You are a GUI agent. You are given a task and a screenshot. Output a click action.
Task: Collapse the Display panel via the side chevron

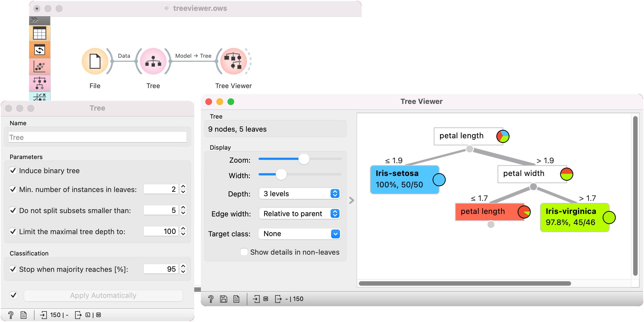tap(351, 200)
